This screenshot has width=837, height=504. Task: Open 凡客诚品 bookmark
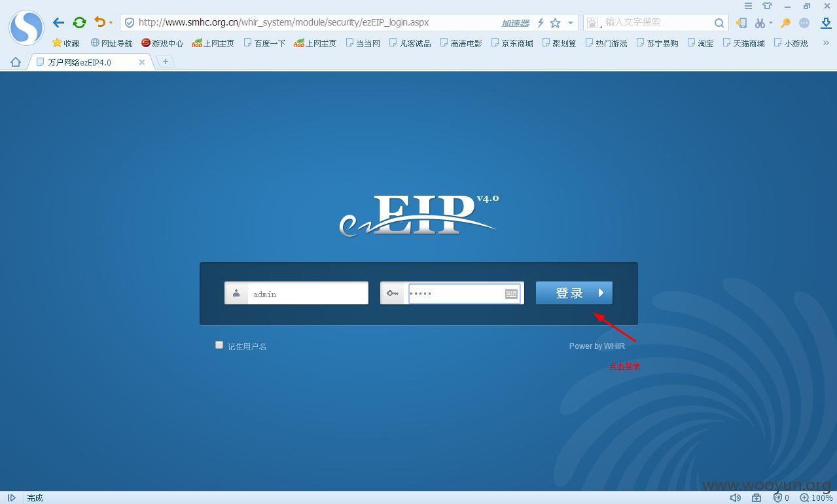[x=410, y=43]
